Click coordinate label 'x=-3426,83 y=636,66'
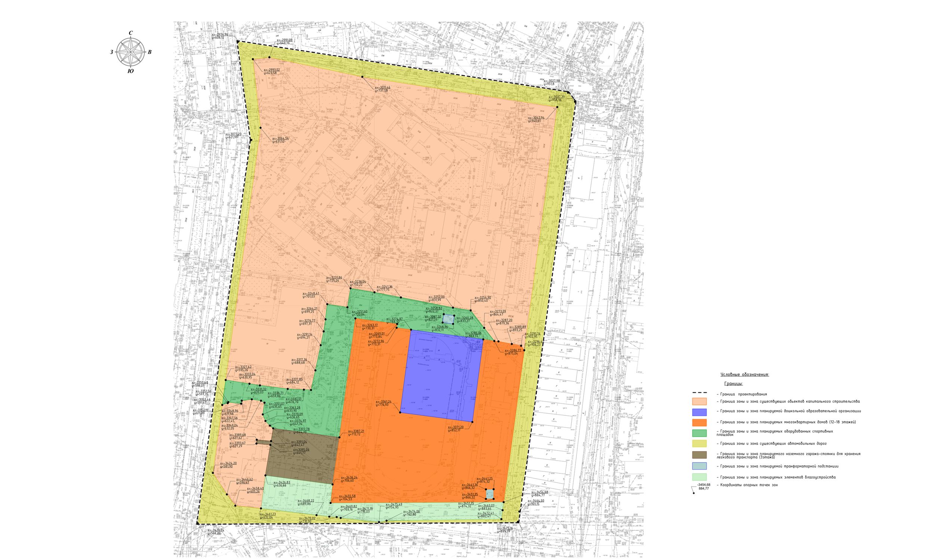The image size is (935, 560). tap(282, 484)
